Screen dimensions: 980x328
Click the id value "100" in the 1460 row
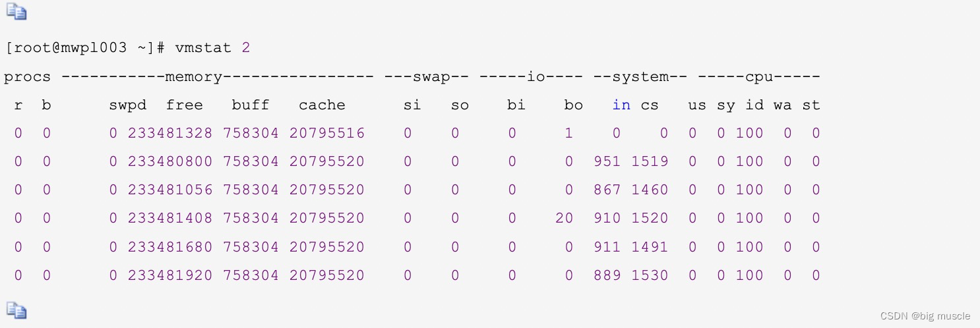tap(750, 190)
